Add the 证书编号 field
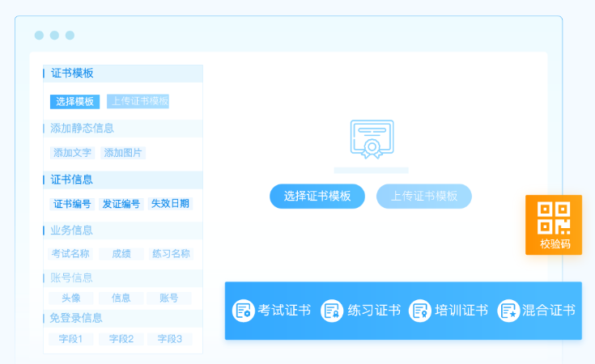The height and width of the screenshot is (364, 595). click(73, 204)
